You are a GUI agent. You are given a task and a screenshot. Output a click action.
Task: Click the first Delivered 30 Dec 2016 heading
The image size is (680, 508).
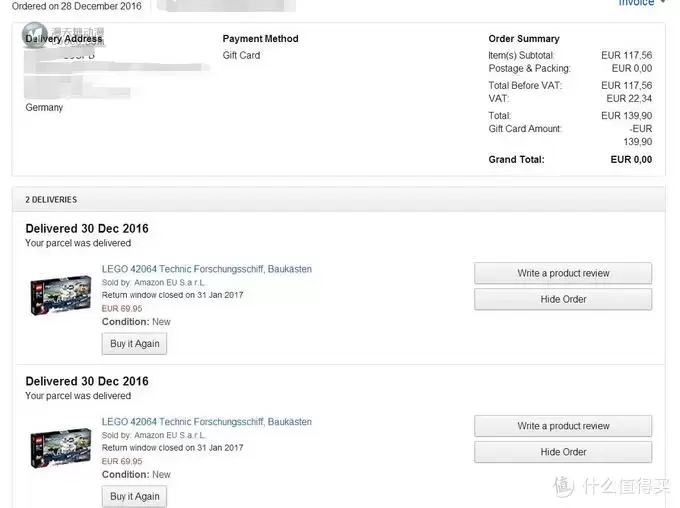tap(87, 229)
